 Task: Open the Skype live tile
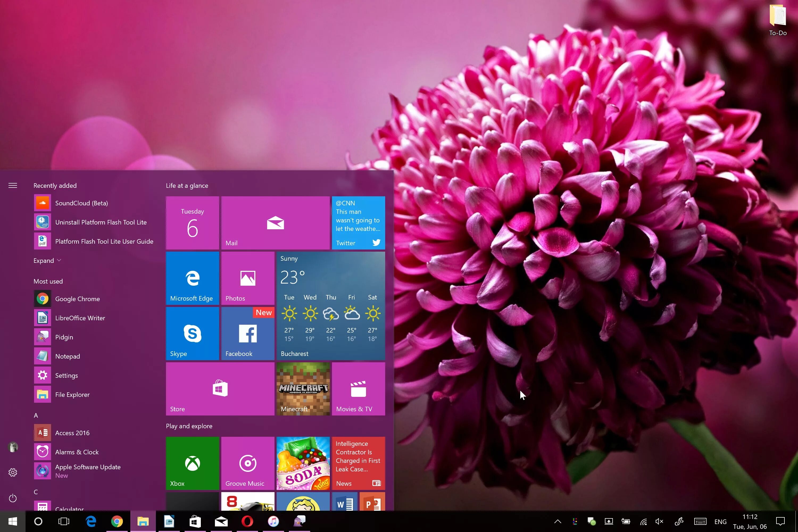coord(192,334)
